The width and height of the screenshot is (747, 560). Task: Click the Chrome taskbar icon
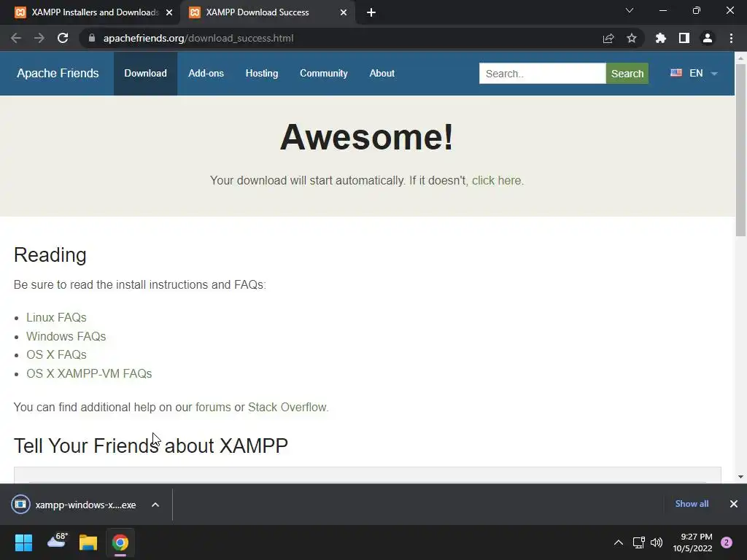tap(120, 542)
